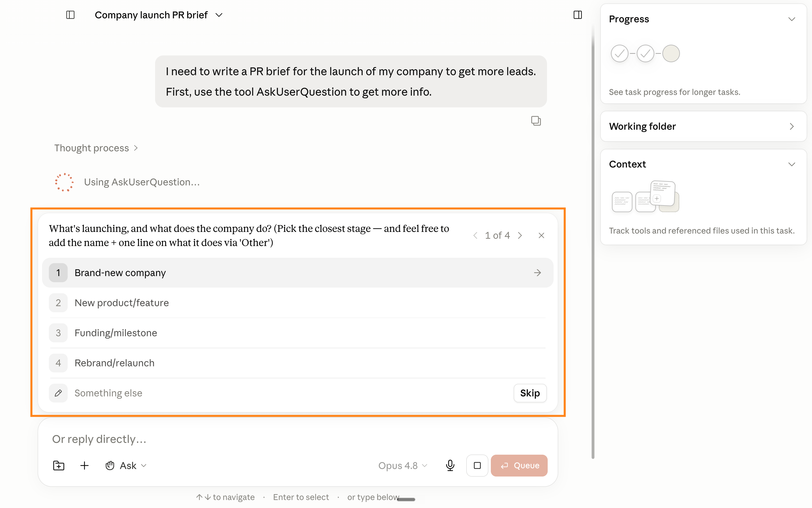Click the 1 of 4 question counter
Image resolution: width=812 pixels, height=508 pixels.
[497, 235]
